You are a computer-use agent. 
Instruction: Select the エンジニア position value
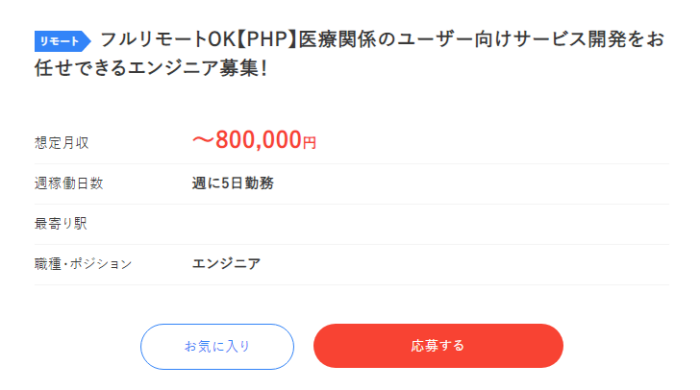tap(226, 264)
